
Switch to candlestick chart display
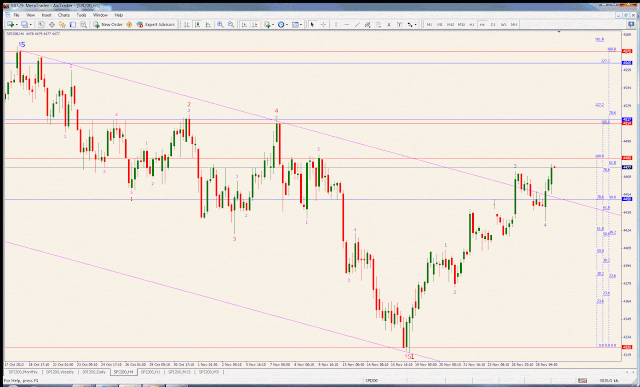[198, 24]
